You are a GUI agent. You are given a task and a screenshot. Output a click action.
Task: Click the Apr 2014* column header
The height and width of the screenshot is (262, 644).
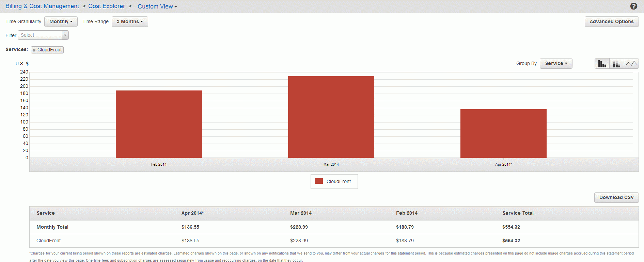[x=192, y=213]
